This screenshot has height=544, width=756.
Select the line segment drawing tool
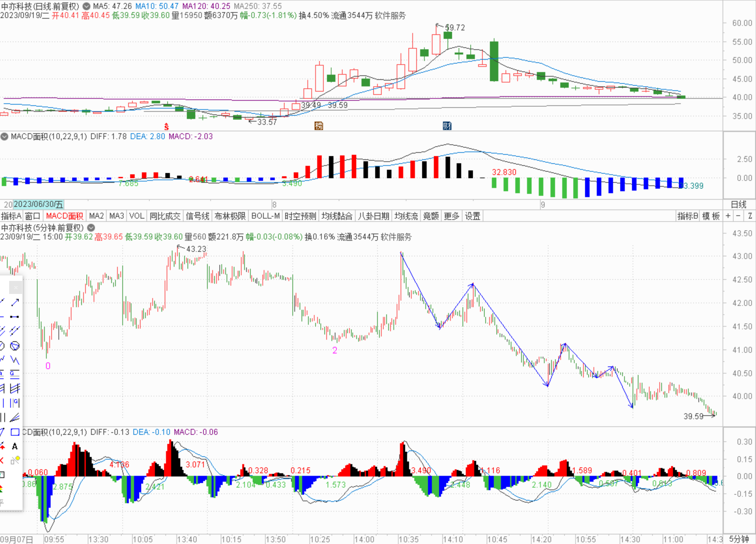tap(15, 317)
